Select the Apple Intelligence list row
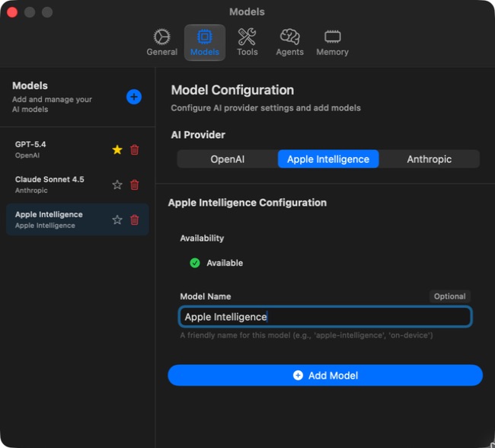Viewport: 495px width, 448px height. pyautogui.click(x=78, y=219)
